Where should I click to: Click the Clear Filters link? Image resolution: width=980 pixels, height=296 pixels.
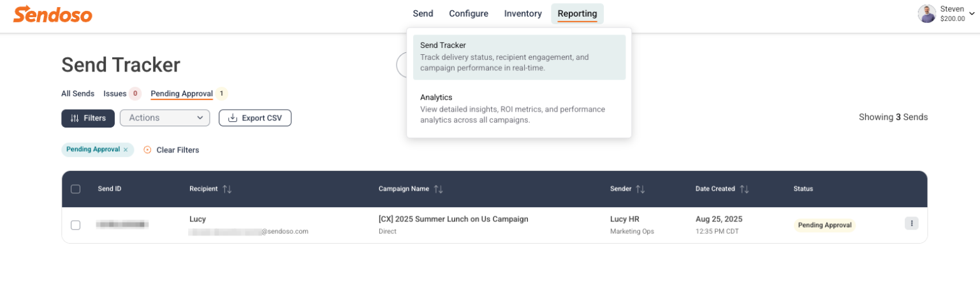pyautogui.click(x=178, y=150)
